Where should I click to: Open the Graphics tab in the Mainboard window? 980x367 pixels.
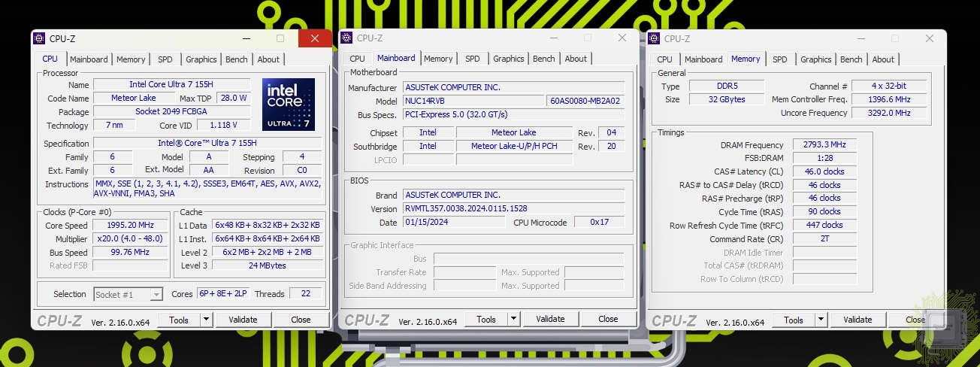click(x=509, y=59)
